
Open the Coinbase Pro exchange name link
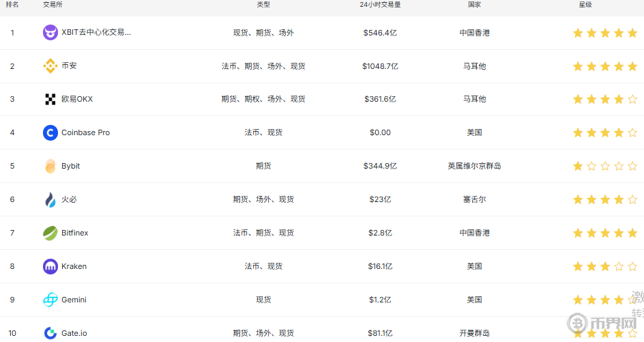85,132
